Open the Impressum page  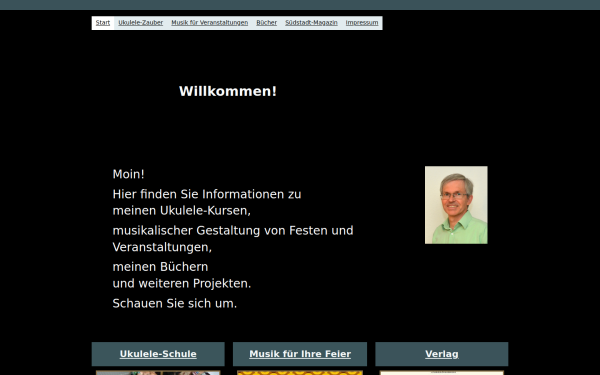tap(362, 23)
